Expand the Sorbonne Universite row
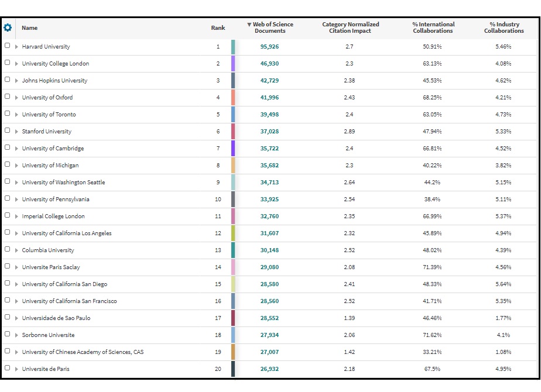This screenshot has width=541, height=392. 16,335
